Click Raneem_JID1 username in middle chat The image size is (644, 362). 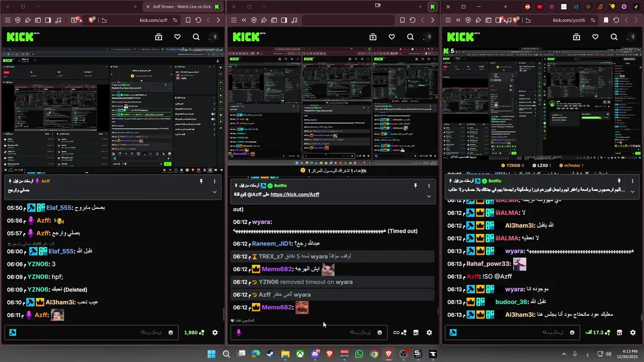272,243
